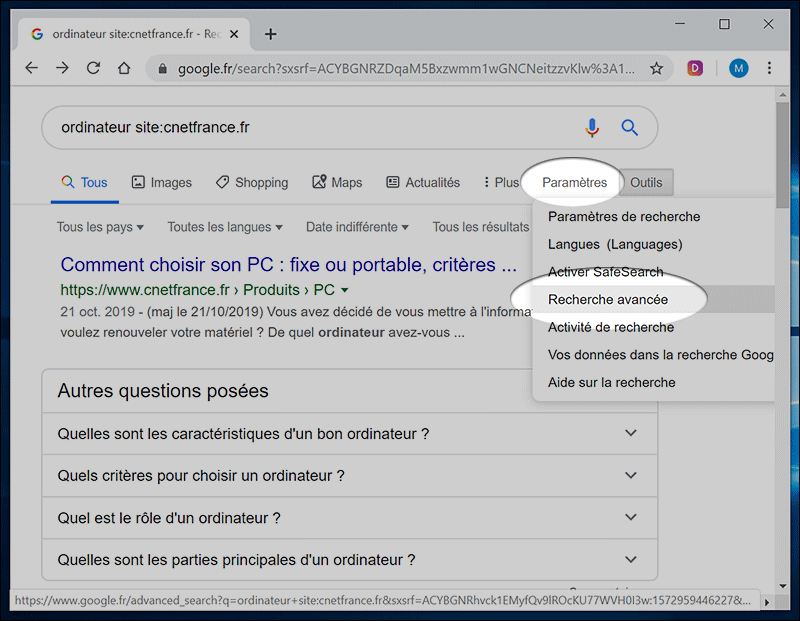Open the Chrome three-dot menu
This screenshot has height=621, width=800.
[769, 68]
